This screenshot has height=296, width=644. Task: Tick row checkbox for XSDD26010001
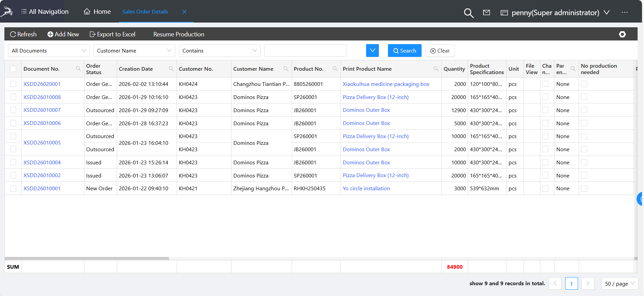(13, 188)
